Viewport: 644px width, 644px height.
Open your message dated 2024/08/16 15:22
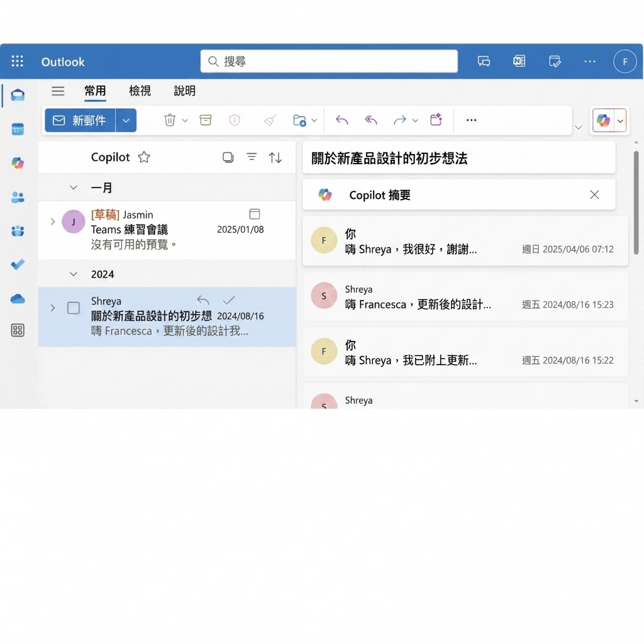click(465, 352)
